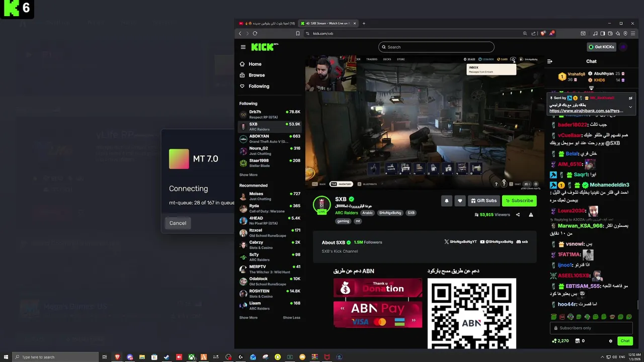This screenshot has height=362, width=644.
Task: Collapse Recommended with Show Less
Action: (291, 318)
